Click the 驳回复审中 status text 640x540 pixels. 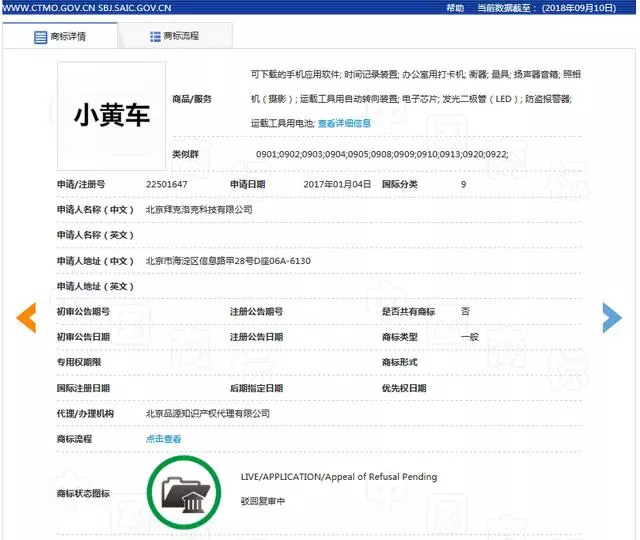(x=262, y=501)
